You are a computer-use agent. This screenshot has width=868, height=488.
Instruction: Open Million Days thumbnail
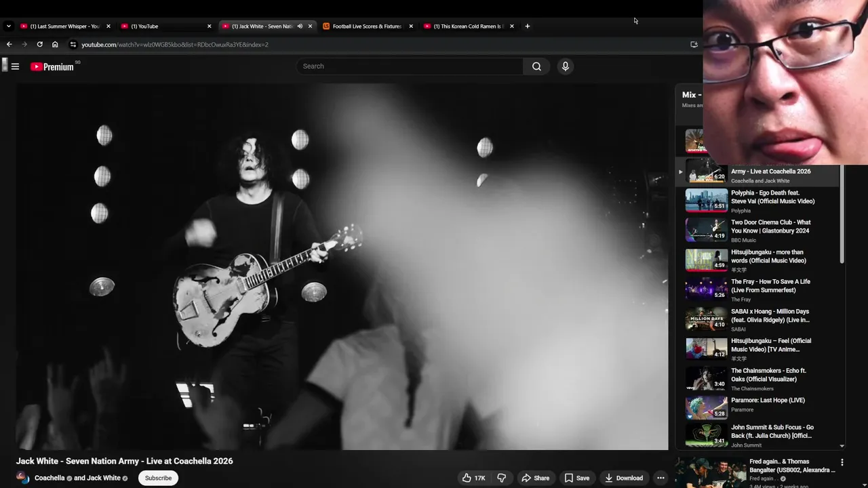706,319
